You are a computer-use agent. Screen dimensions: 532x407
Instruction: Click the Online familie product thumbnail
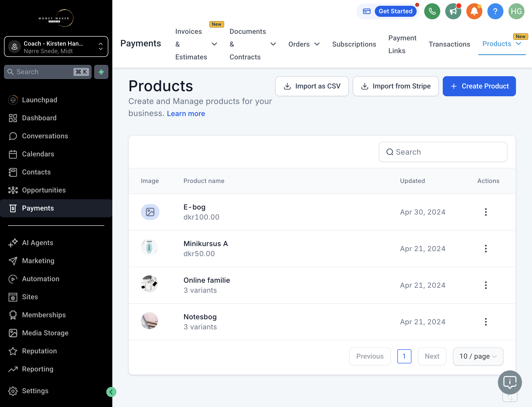coord(149,284)
